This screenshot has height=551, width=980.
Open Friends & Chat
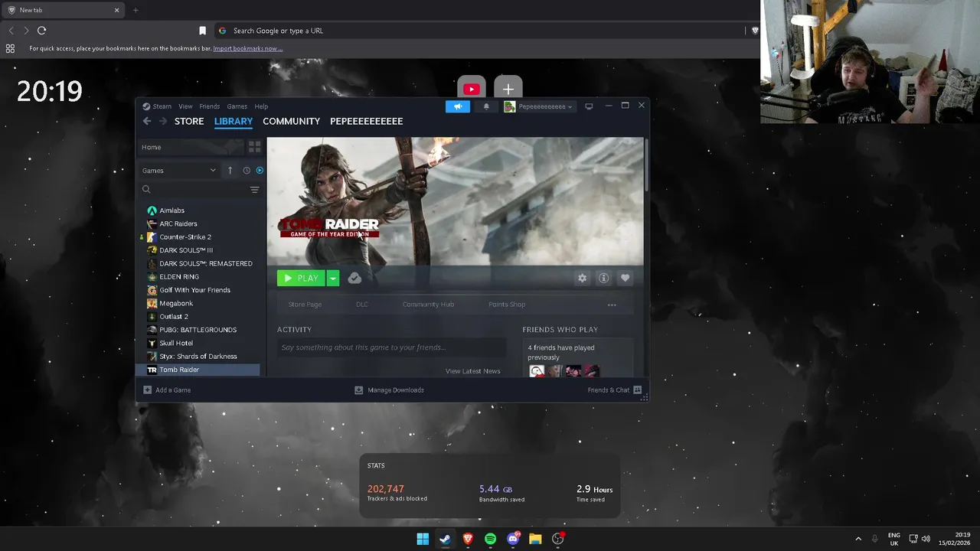(615, 390)
